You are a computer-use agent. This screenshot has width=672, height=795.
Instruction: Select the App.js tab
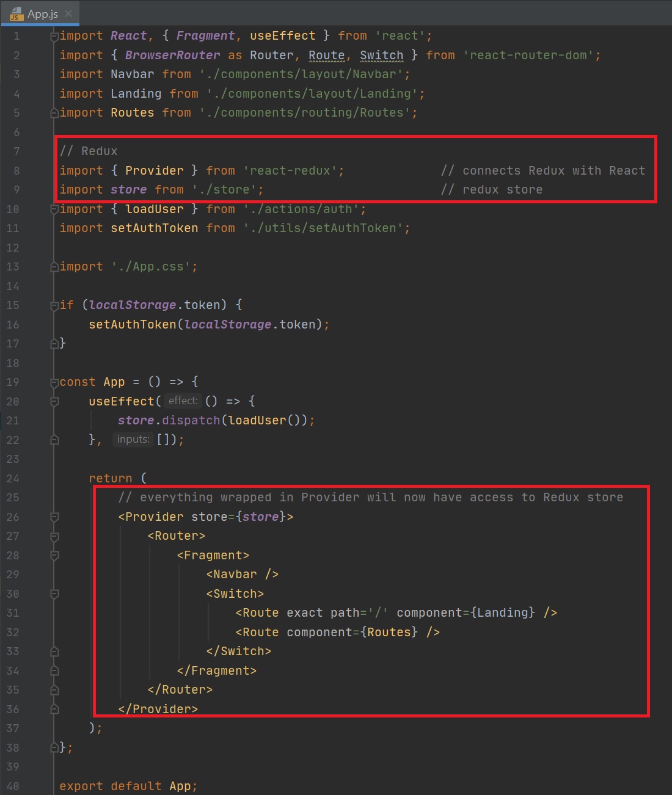(42, 14)
